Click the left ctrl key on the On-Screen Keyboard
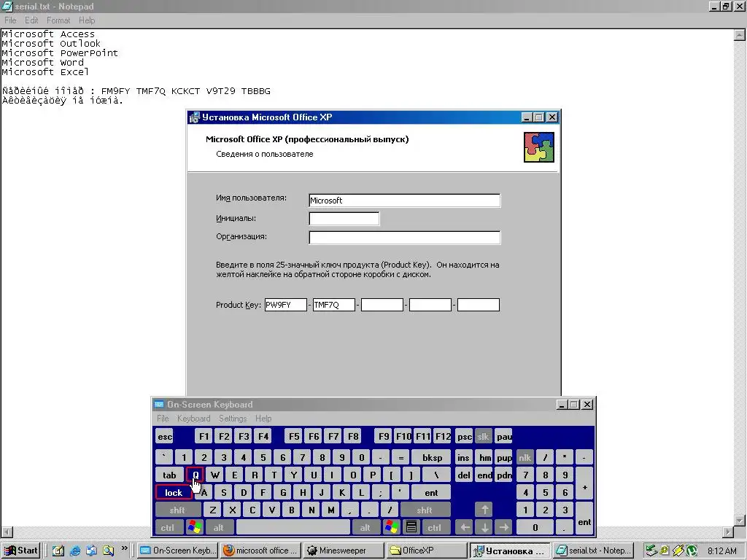 167,528
